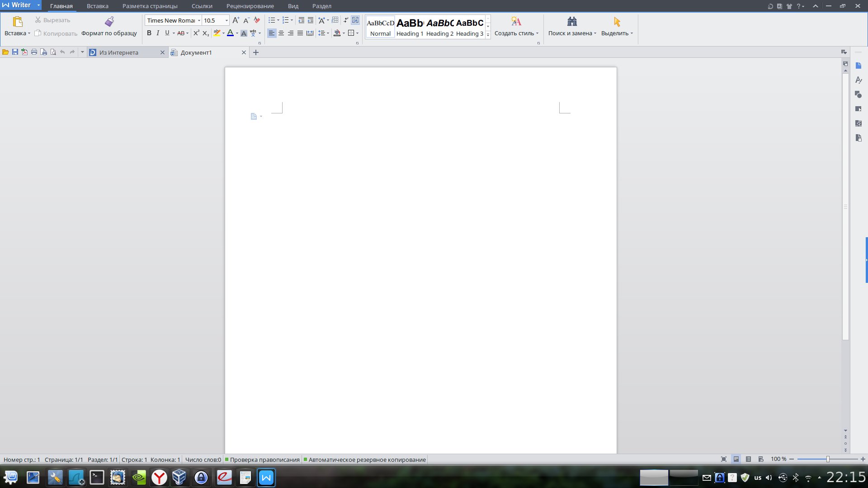
Task: Apply the Heading 1 style
Action: pos(410,27)
